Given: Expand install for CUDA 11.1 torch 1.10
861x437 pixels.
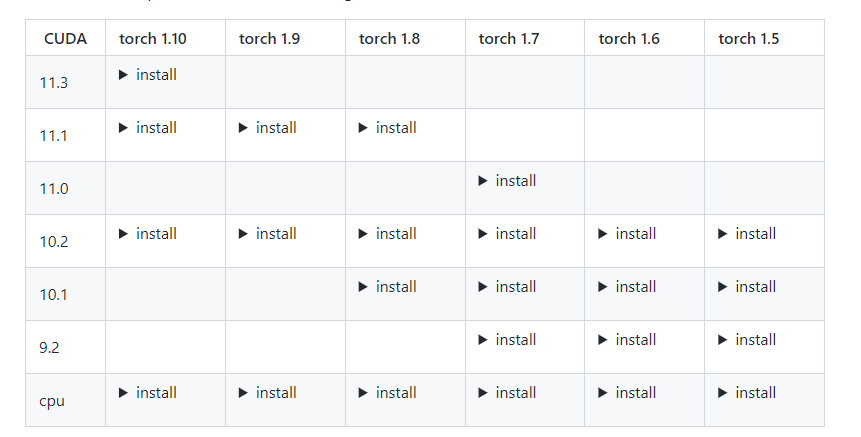Looking at the screenshot, I should 148,128.
